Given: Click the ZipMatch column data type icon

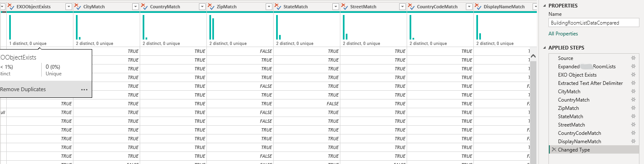Looking at the screenshot, I should pos(211,7).
